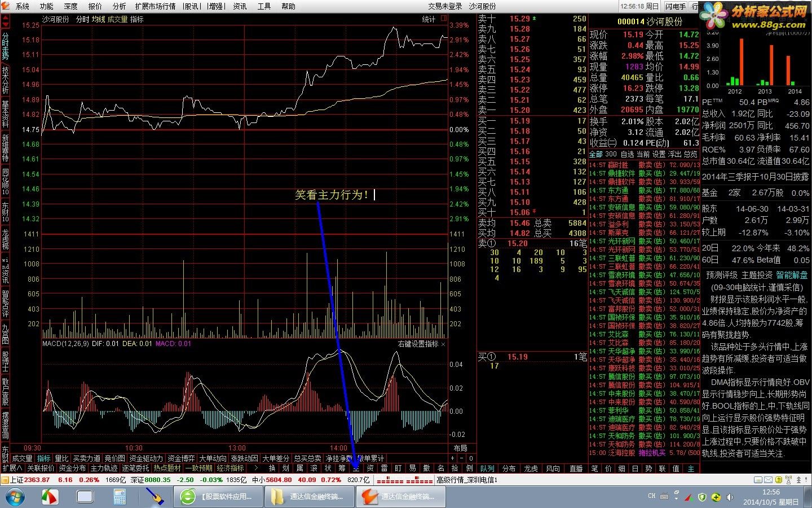Click the 交易未登录 status text

coord(445,6)
